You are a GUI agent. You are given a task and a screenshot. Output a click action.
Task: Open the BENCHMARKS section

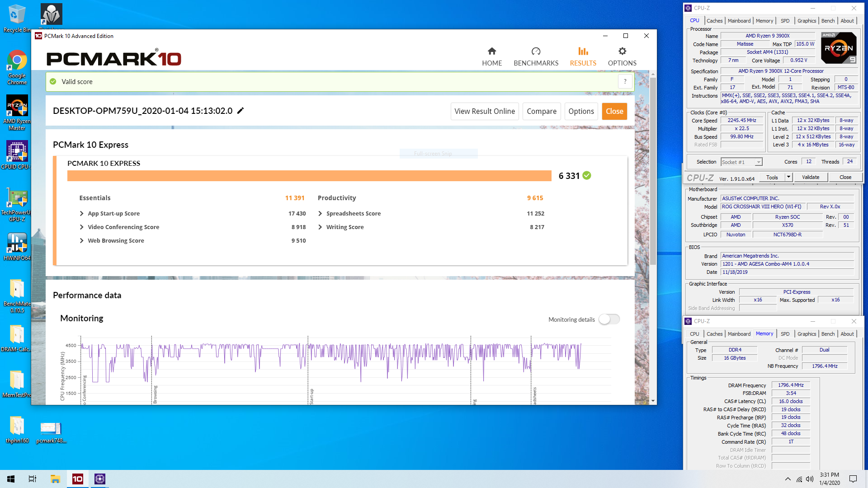click(536, 56)
